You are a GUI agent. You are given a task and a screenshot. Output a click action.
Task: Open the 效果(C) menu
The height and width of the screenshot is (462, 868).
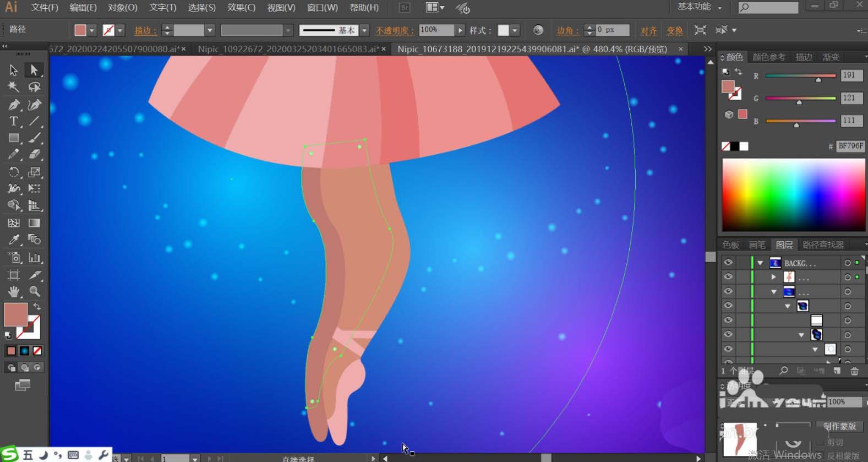coord(242,8)
